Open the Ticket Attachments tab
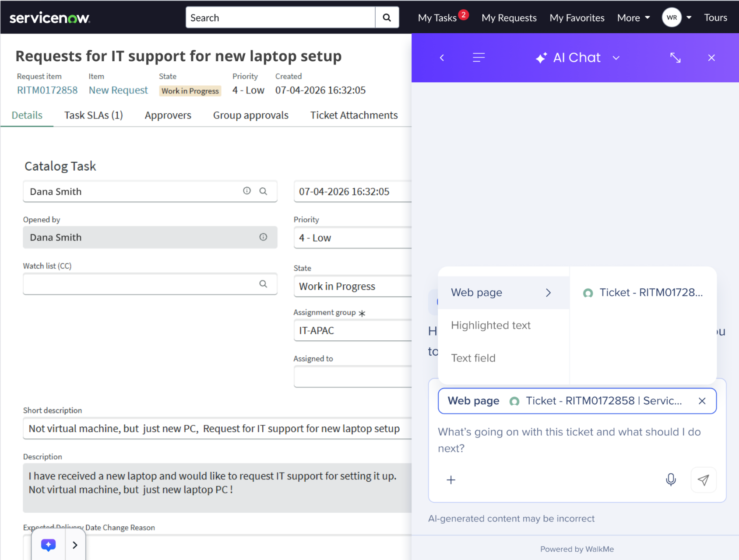 pyautogui.click(x=354, y=115)
